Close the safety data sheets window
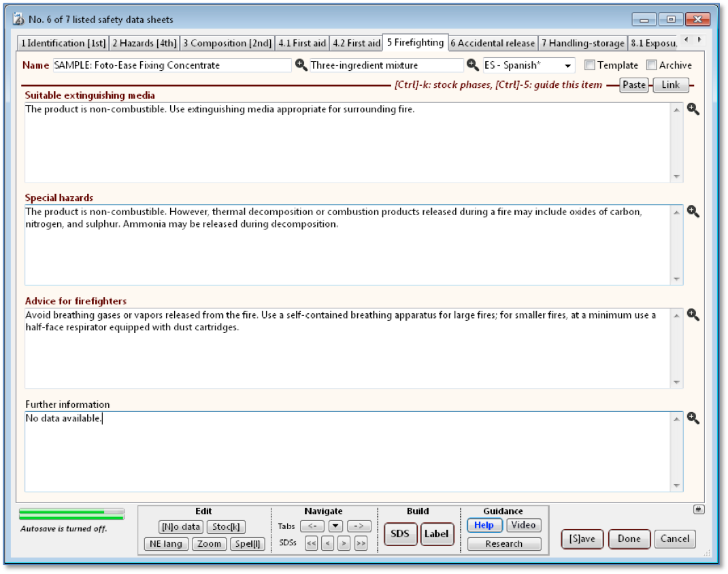Viewport: 728px width, 574px height. pyautogui.click(x=698, y=20)
